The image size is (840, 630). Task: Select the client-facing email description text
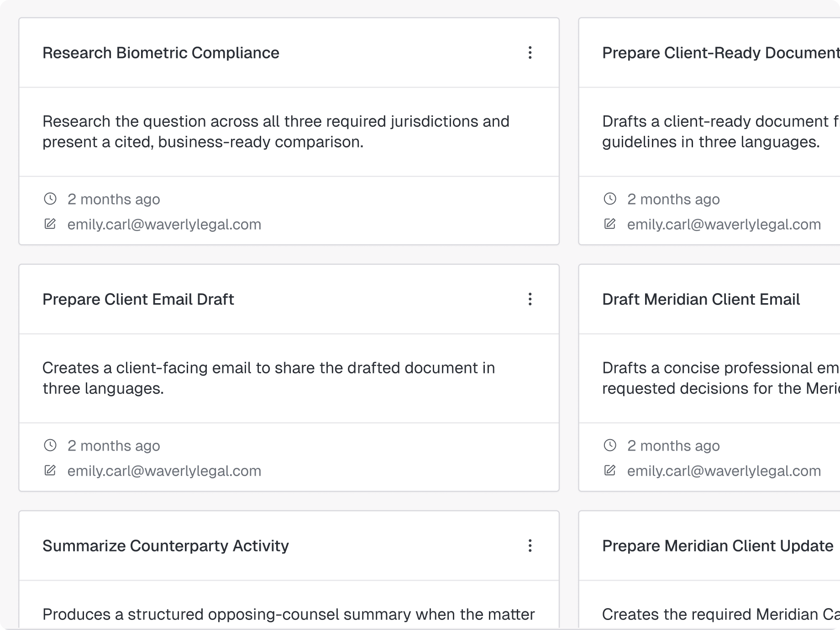coord(268,378)
